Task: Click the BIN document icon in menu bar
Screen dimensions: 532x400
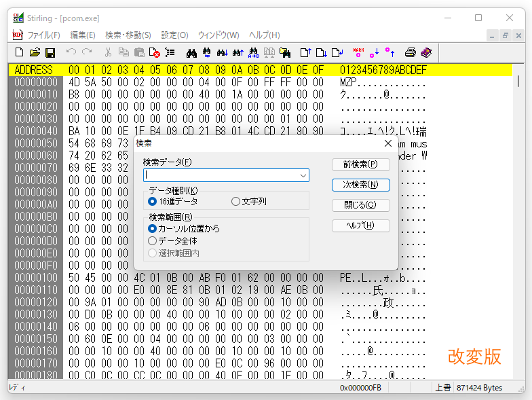Action: 18,35
